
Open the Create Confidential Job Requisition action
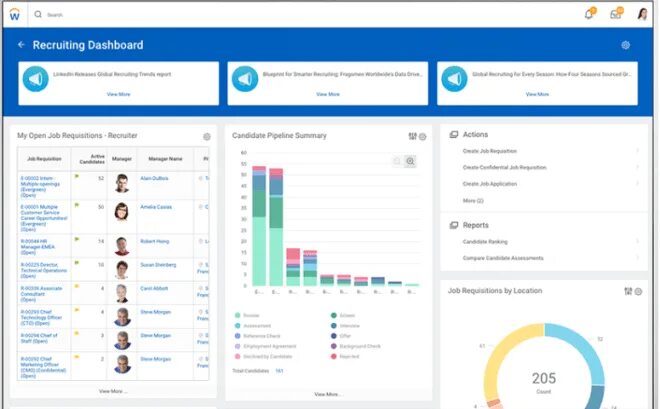(x=504, y=167)
